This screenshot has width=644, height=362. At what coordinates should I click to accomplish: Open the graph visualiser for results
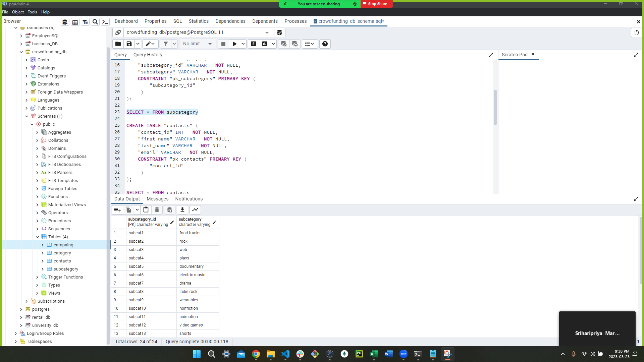click(195, 209)
